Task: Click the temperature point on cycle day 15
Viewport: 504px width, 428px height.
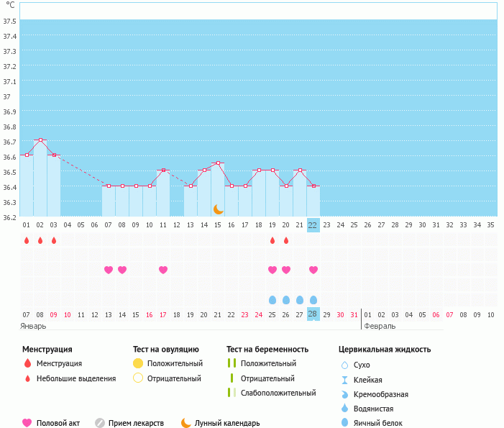Action: (x=218, y=163)
